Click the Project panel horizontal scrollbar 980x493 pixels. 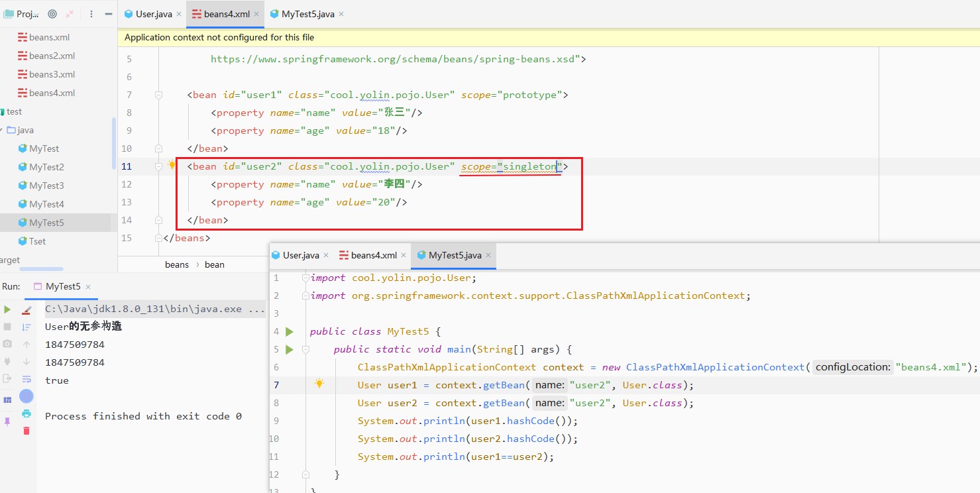point(41,269)
